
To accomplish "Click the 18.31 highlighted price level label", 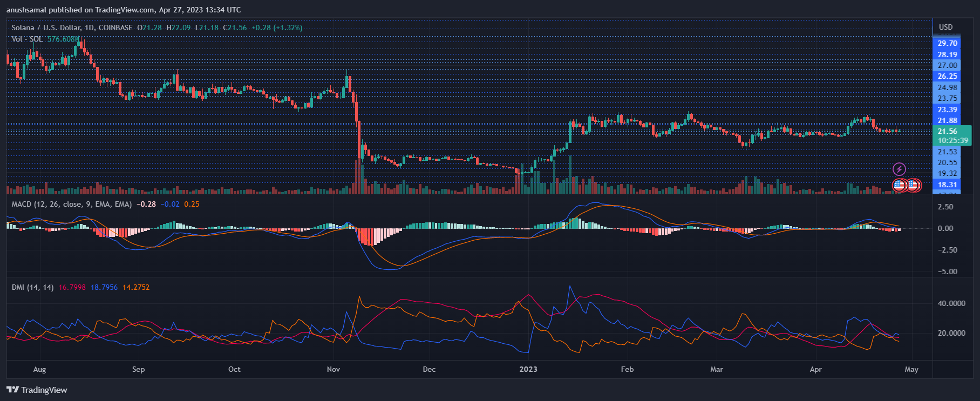I will point(947,185).
